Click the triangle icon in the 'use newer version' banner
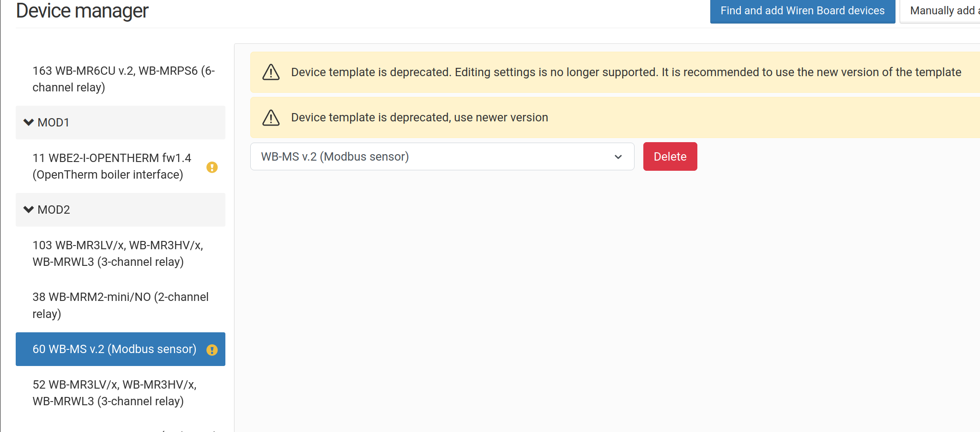Screen dimensions: 980x432 click(271, 118)
